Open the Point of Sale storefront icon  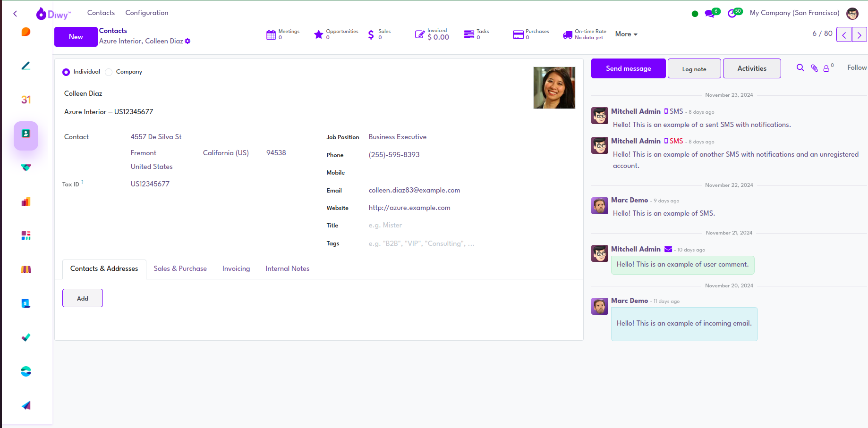coord(26,269)
